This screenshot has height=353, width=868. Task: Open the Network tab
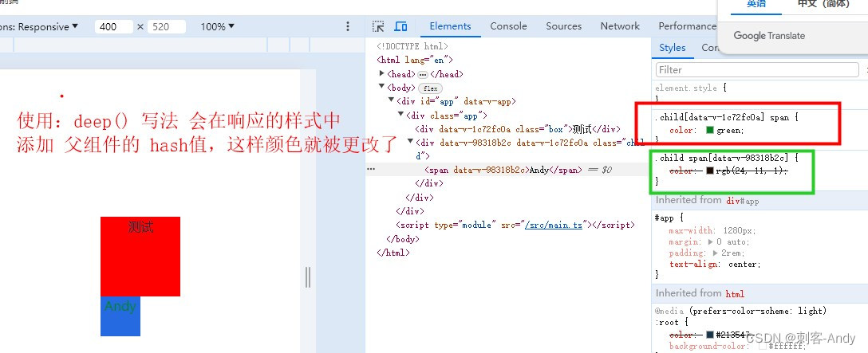click(620, 26)
